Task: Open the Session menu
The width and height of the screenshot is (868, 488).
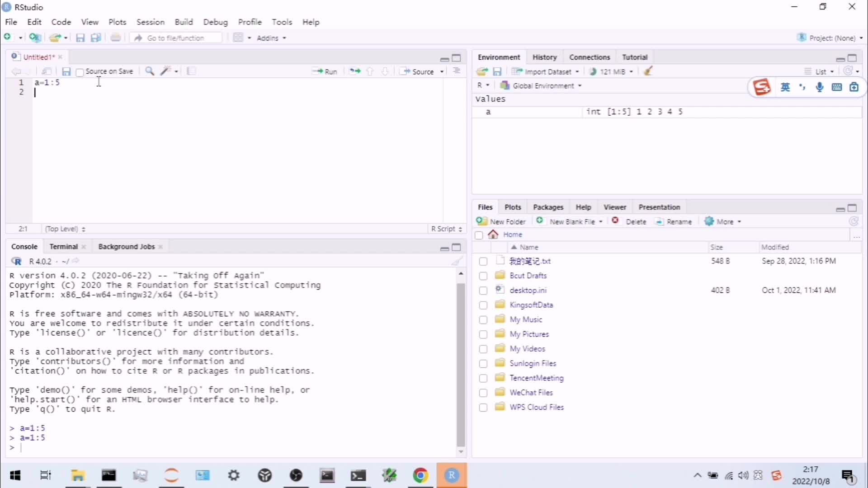Action: [151, 22]
